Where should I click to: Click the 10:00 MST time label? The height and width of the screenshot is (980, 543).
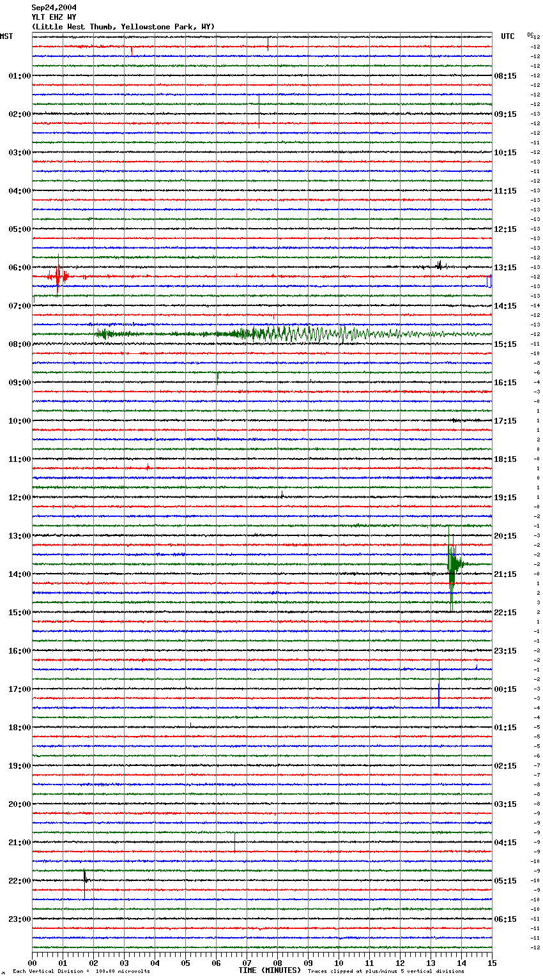point(19,421)
